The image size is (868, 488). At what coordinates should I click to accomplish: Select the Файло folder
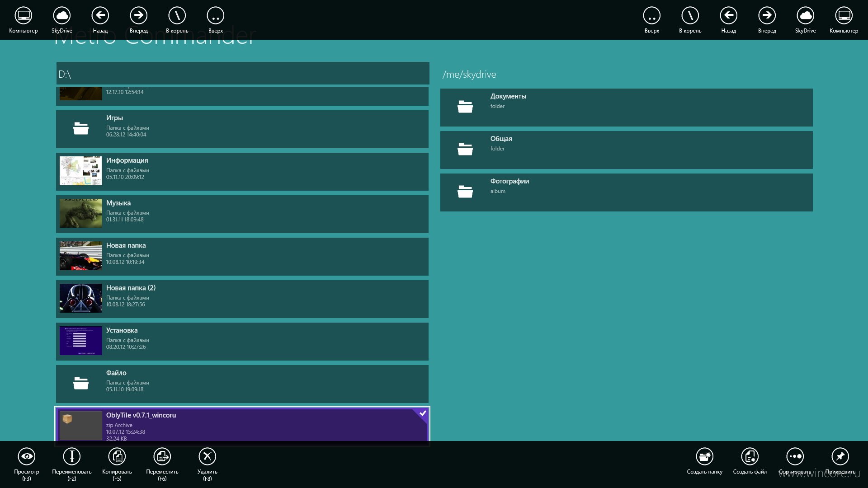[242, 384]
